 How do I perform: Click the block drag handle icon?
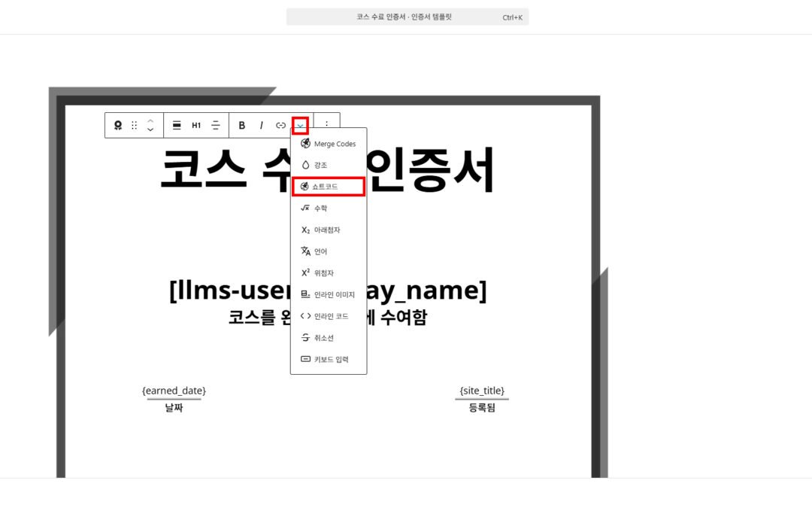tap(134, 126)
